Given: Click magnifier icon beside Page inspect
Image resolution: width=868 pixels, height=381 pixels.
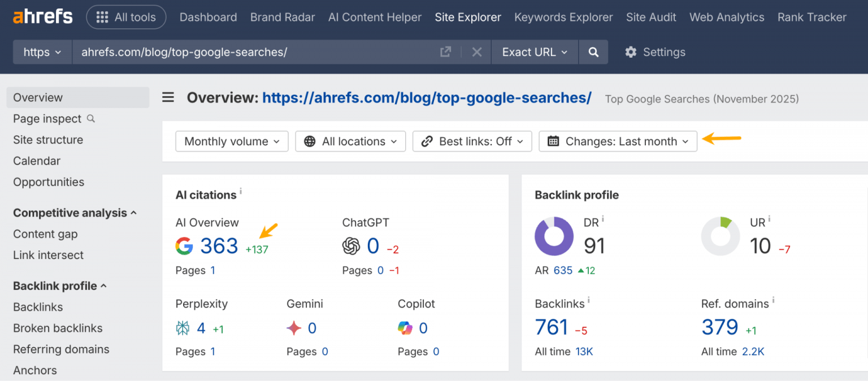Looking at the screenshot, I should [91, 119].
